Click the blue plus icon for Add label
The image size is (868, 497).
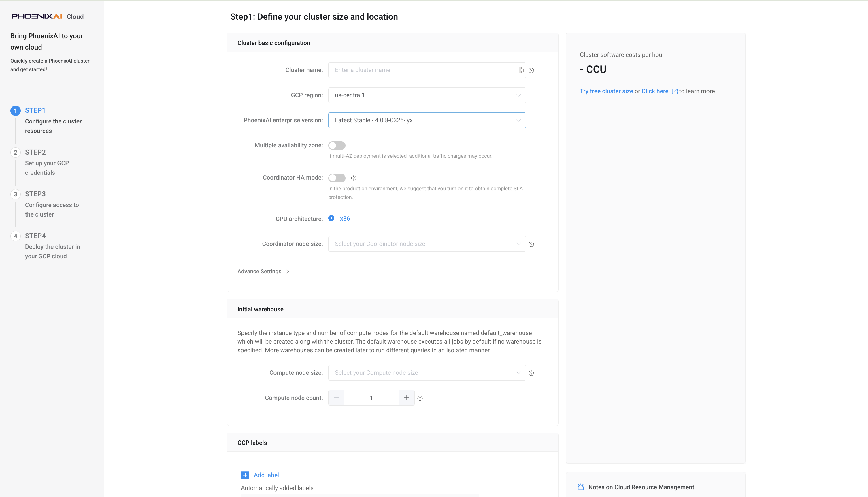[245, 475]
